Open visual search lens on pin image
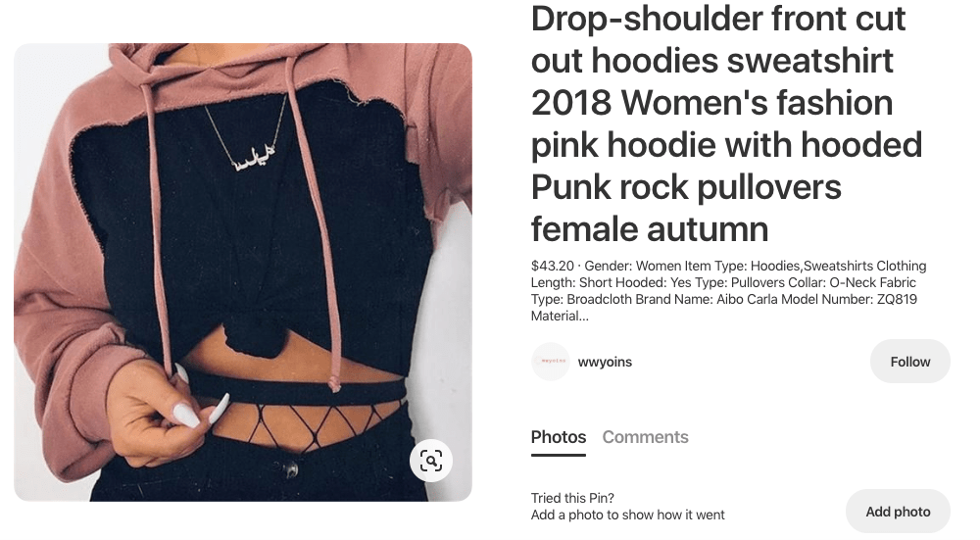Screen dimensions: 980x540 click(x=430, y=461)
